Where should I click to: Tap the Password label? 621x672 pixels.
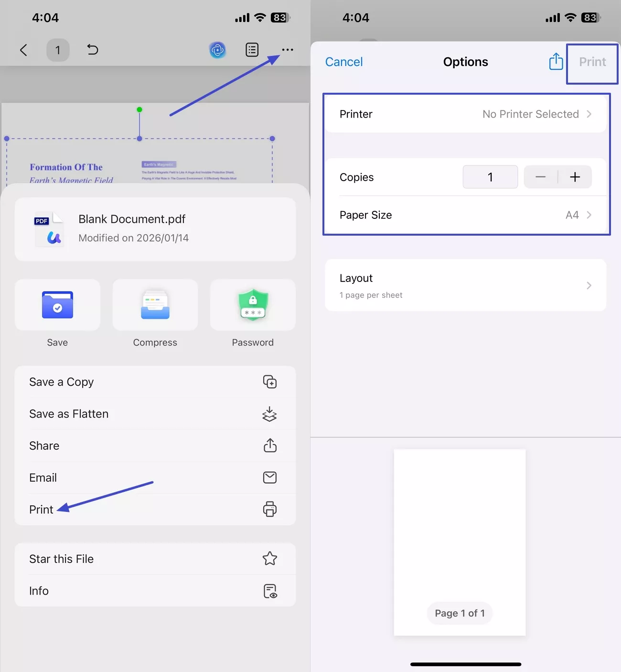[x=253, y=343]
